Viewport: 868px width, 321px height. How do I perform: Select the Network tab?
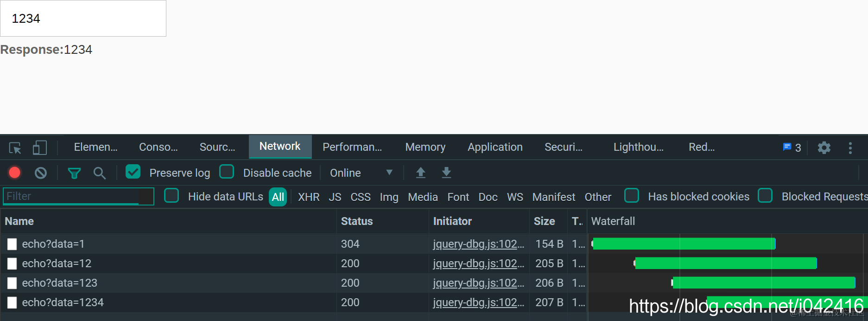(x=280, y=147)
